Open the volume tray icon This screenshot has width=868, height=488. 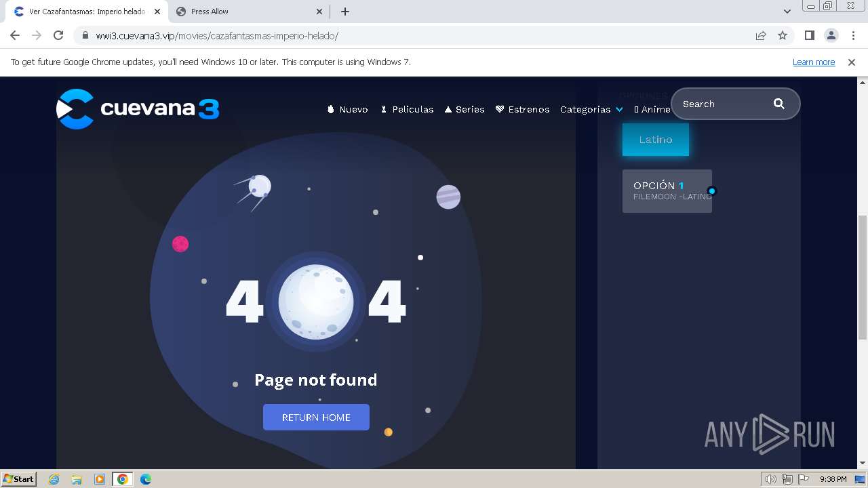click(770, 479)
